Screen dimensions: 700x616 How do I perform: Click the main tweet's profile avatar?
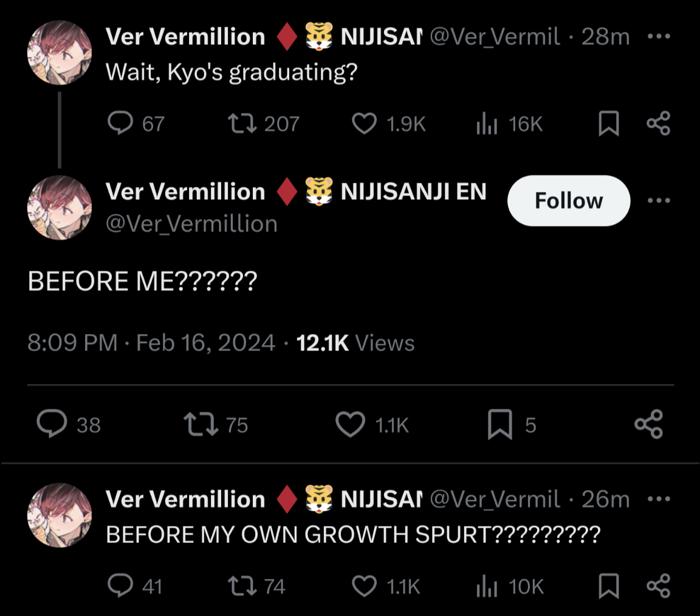pos(60,208)
